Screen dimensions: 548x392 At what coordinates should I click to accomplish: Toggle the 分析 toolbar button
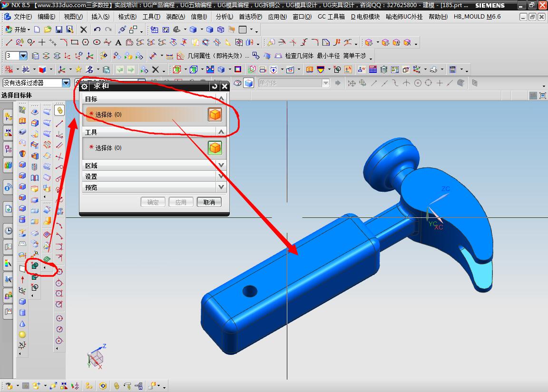click(9, 69)
